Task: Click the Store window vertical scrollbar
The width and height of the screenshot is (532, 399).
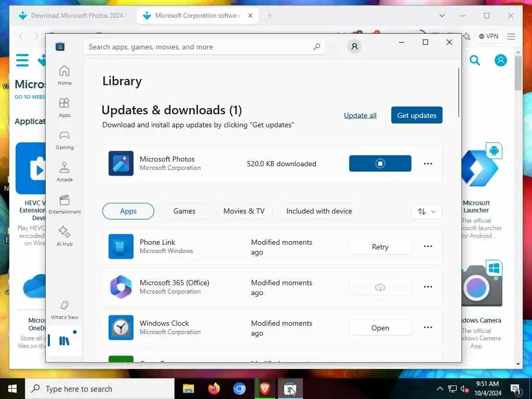Action: click(x=459, y=92)
